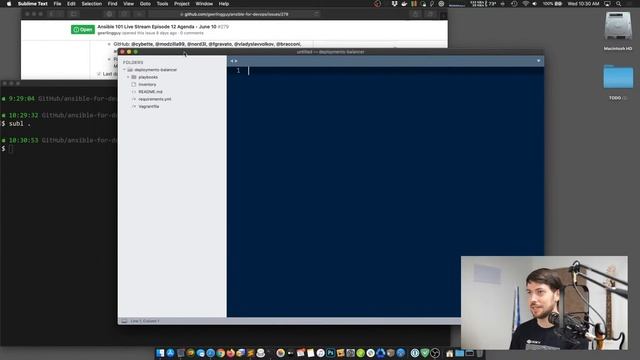Open the TODO folder on desktop
640x360 pixels.
click(x=618, y=77)
